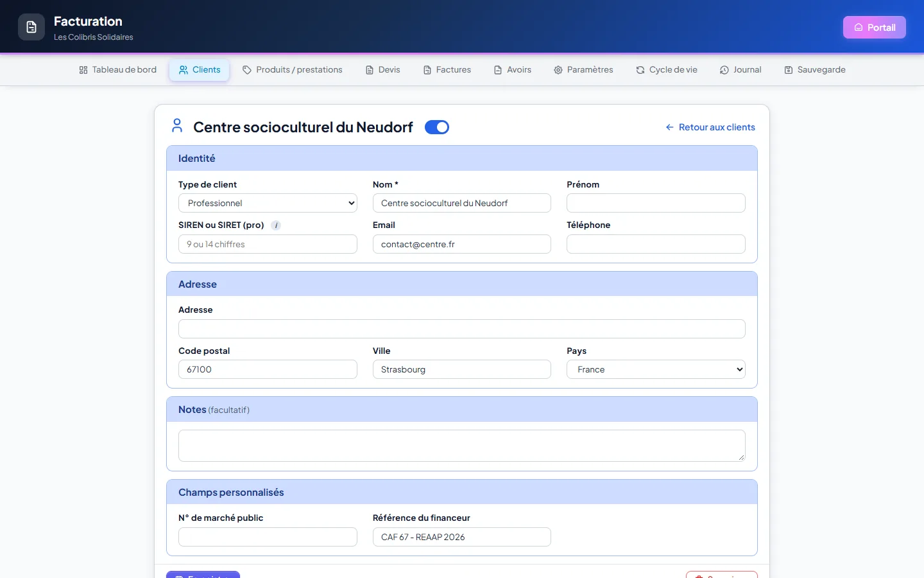Go to Produits / prestations tab
The height and width of the screenshot is (578, 924).
(293, 70)
